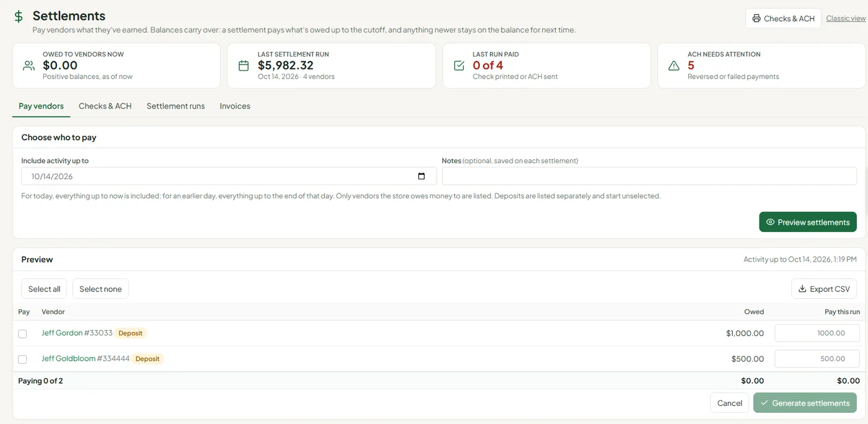Click the '0 of 4' last run paid value
This screenshot has height=424, width=868.
pyautogui.click(x=488, y=65)
